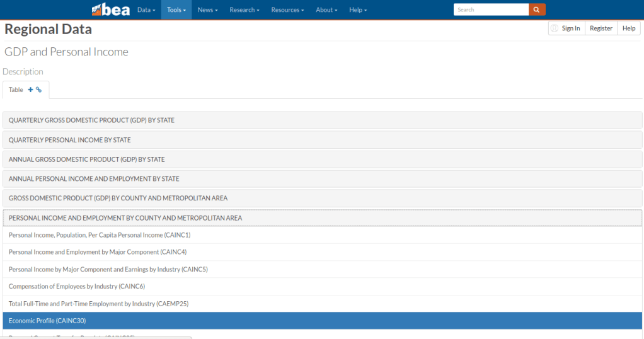Click into the Search input field
644x339 pixels.
[491, 9]
